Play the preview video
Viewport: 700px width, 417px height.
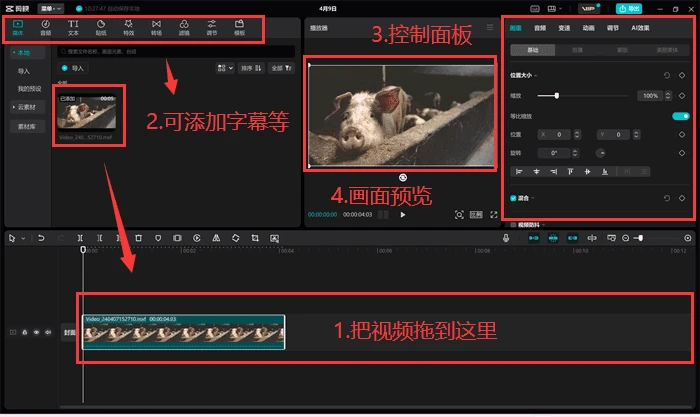[403, 215]
